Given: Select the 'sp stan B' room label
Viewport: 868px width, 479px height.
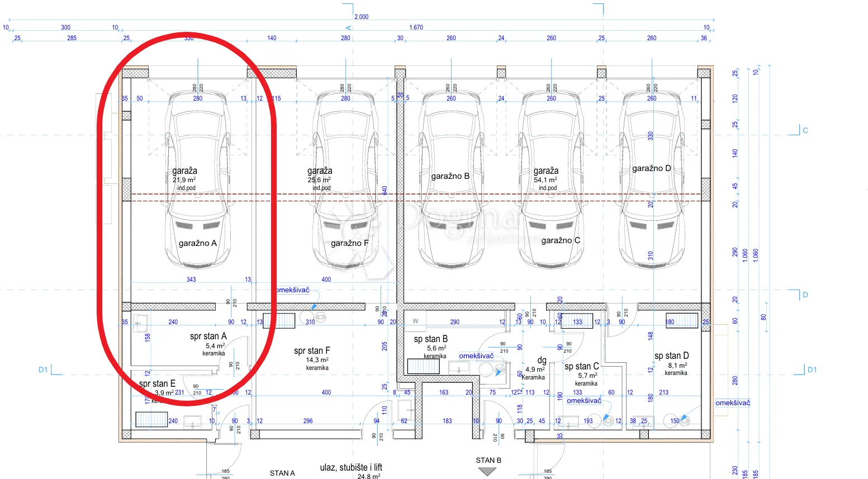Looking at the screenshot, I should [x=431, y=339].
